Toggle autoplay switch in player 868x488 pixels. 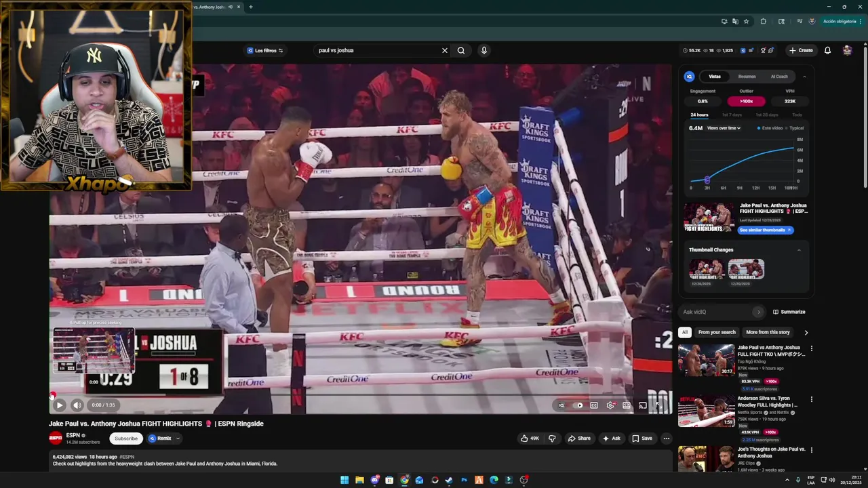(x=578, y=405)
